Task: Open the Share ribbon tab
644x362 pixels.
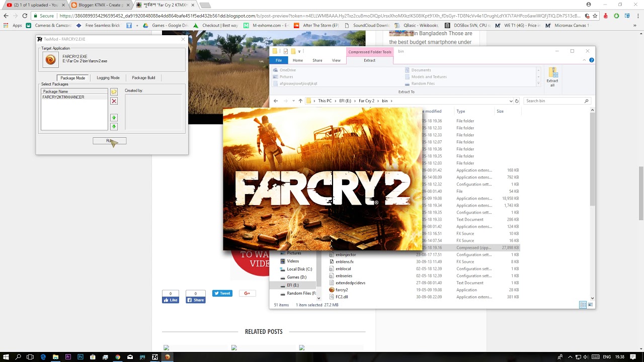Action: point(317,60)
